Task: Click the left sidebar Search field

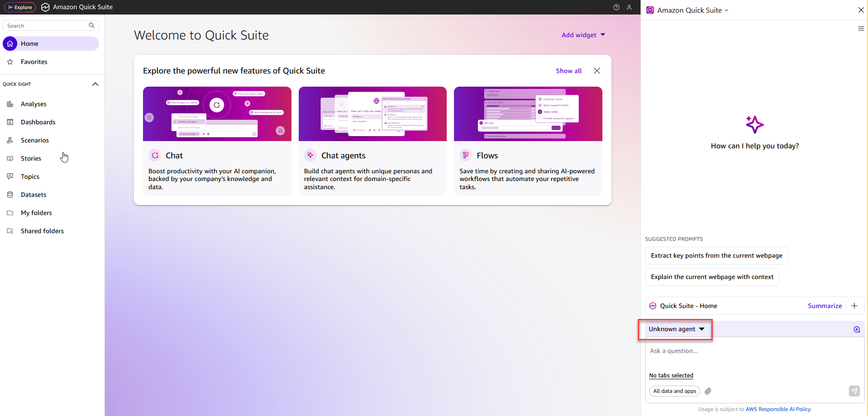Action: point(51,26)
